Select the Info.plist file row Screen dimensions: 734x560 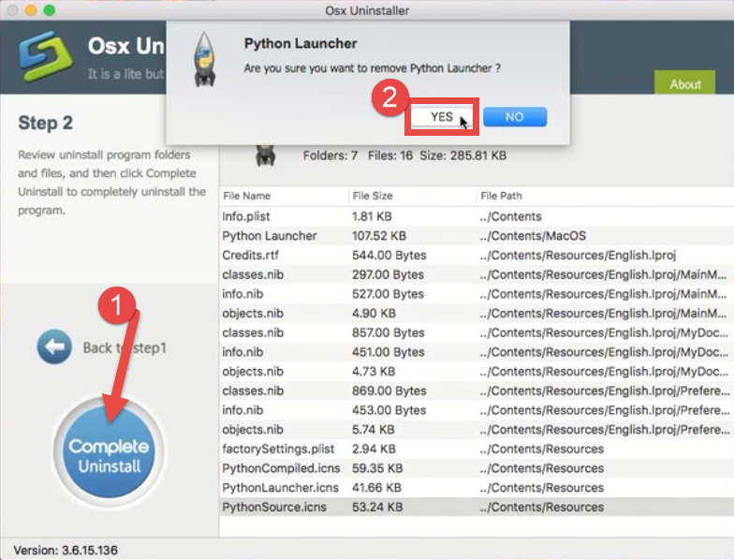coord(246,216)
